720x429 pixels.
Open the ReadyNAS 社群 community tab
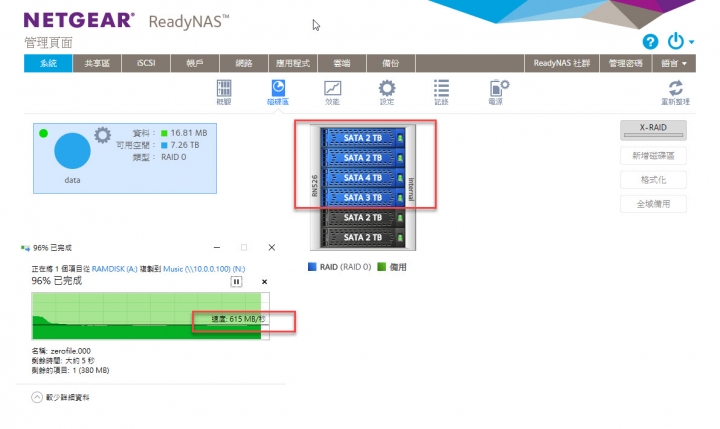pos(562,63)
